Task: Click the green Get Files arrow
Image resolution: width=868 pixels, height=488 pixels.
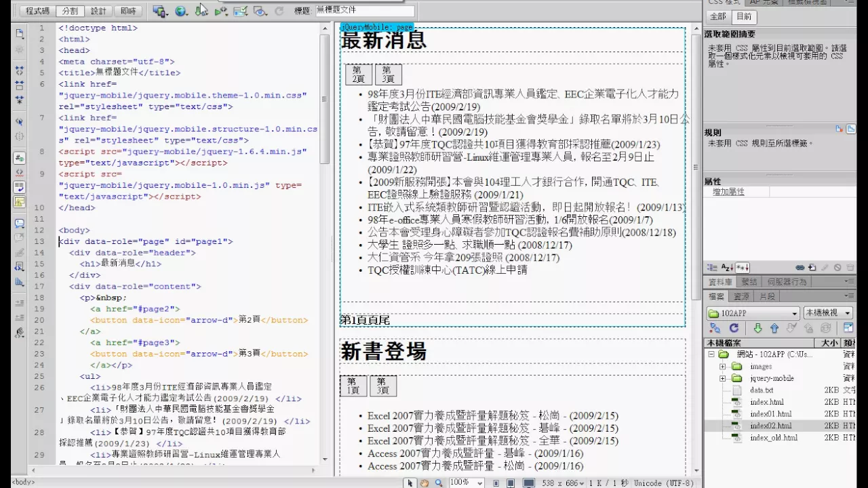Action: tap(757, 328)
